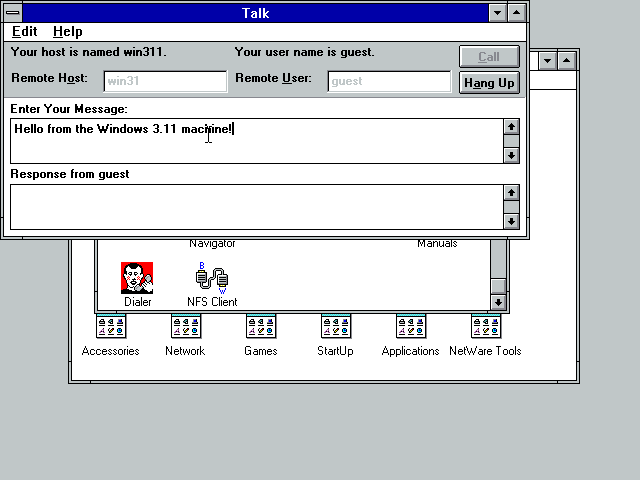Click message box scroll up arrow
Screen dimensions: 640x480
click(x=511, y=127)
